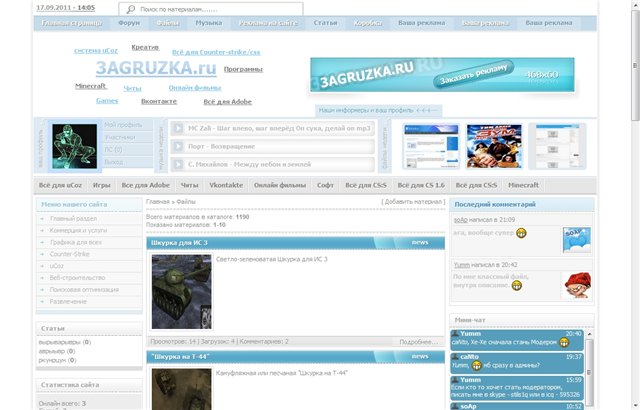
Task: Open the "Читы" link in the tag cloud
Action: click(x=132, y=88)
